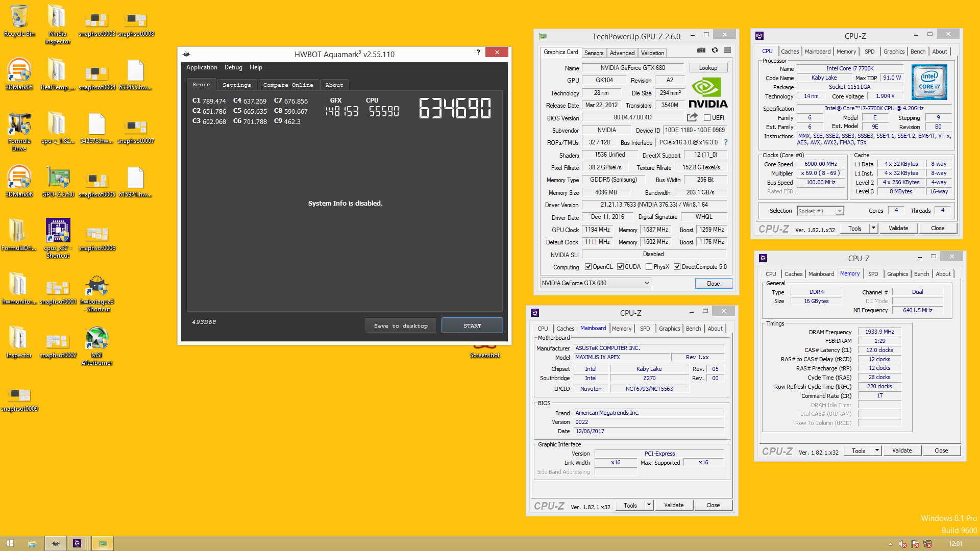Select the RealTemp folder icon
This screenshot has width=980, height=551.
[58, 74]
